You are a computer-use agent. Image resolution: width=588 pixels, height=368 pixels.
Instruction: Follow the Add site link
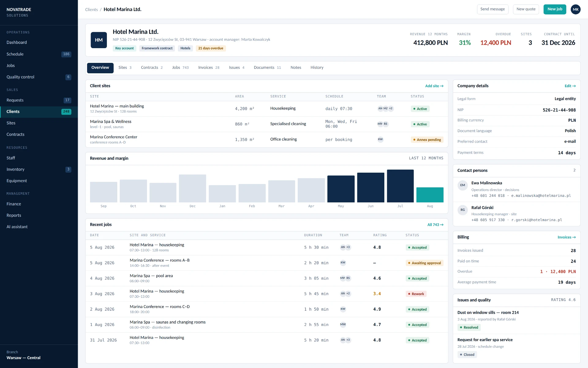pos(434,86)
